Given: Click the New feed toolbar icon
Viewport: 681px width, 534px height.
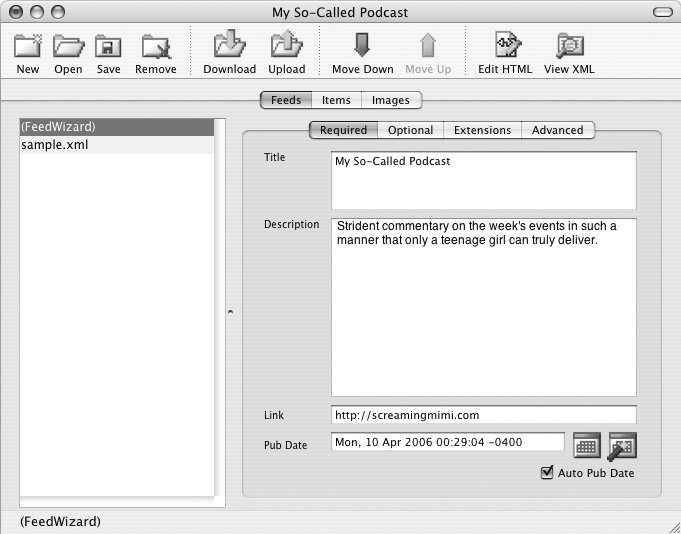Looking at the screenshot, I should 28,47.
